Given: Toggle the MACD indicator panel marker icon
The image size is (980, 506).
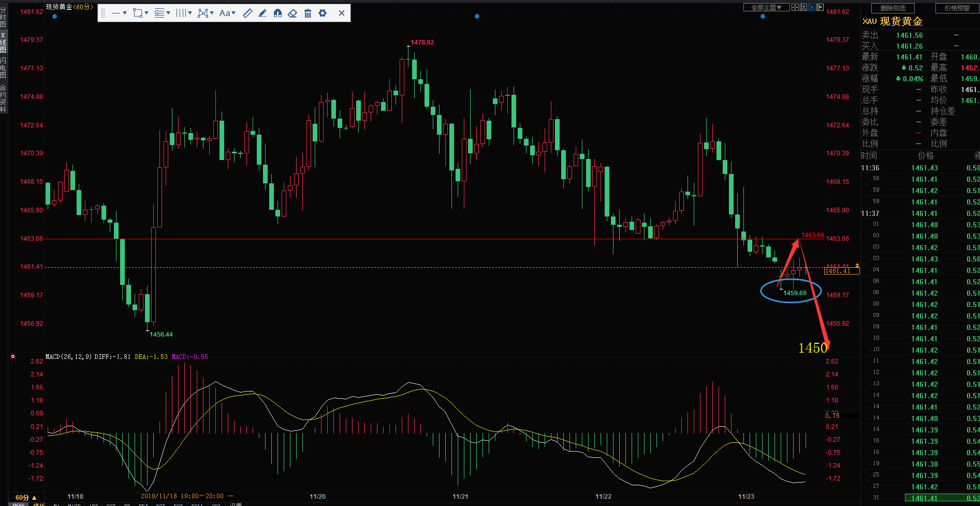Looking at the screenshot, I should [13, 356].
